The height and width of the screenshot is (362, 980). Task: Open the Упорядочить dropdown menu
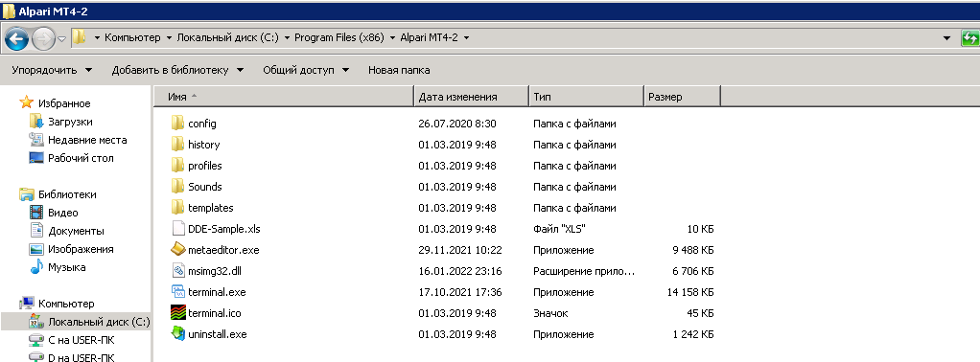click(52, 70)
